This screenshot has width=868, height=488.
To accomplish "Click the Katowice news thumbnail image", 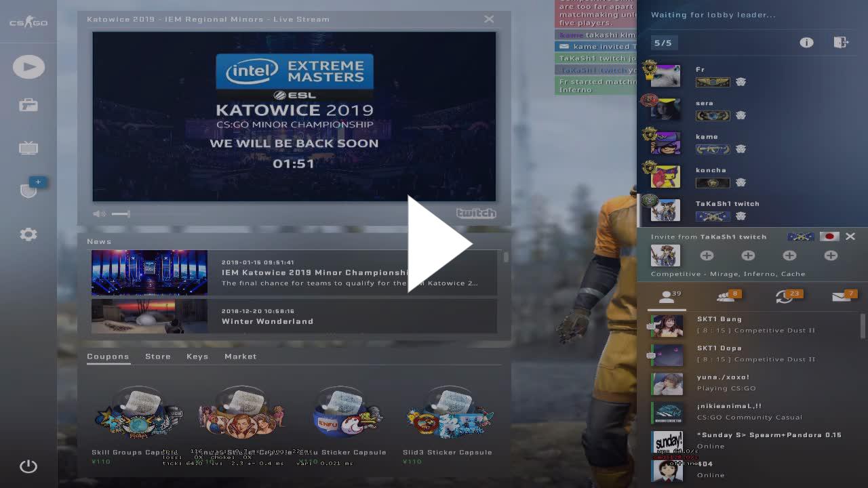I will 150,272.
